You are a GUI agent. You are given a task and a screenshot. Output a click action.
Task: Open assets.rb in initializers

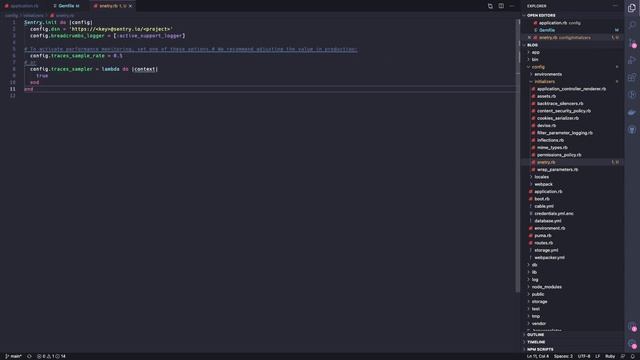(546, 96)
